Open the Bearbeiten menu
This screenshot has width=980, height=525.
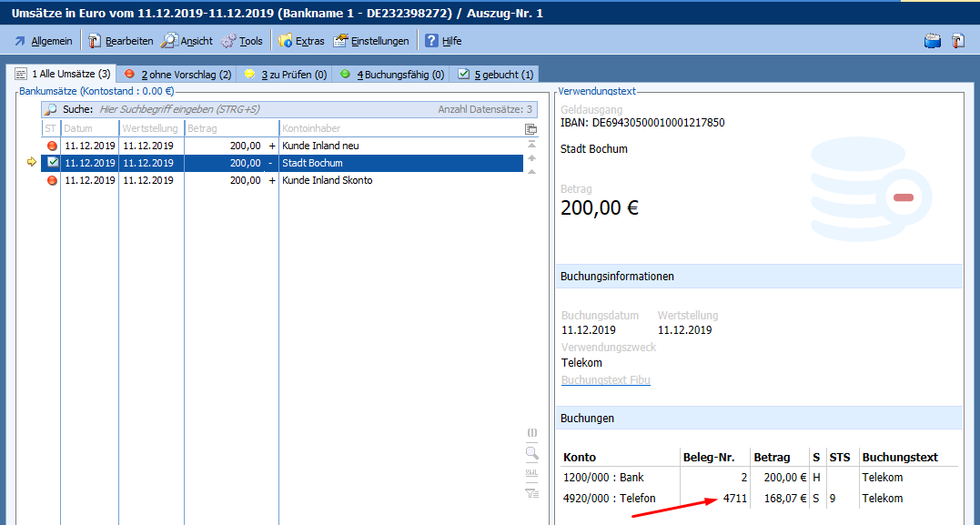tap(120, 41)
